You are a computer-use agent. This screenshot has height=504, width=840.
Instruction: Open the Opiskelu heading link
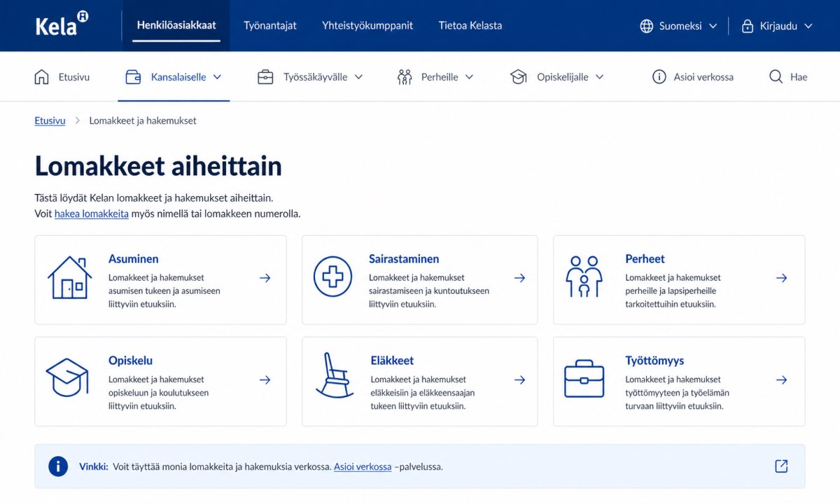pos(130,360)
